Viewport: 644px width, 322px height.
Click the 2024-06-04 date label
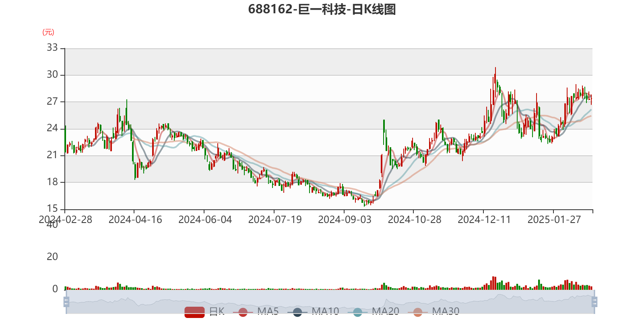(x=205, y=220)
